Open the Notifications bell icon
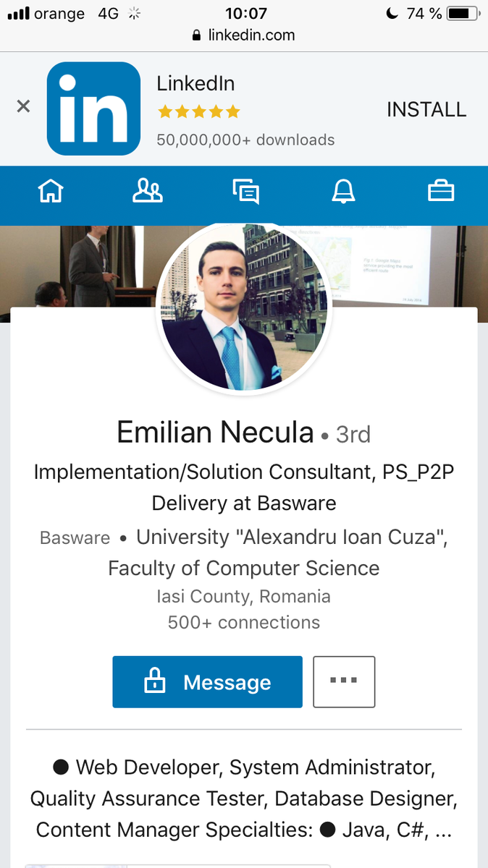Viewport: 488px width, 868px height. 343,192
